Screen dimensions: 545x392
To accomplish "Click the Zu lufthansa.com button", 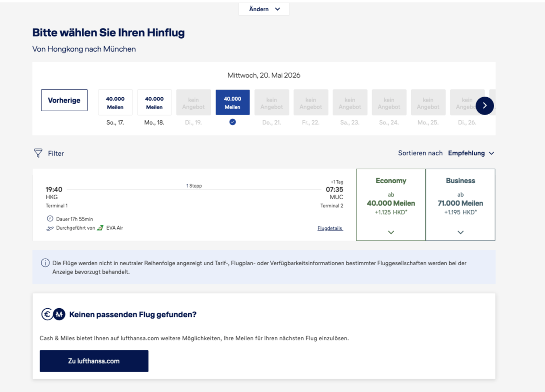I will click(x=94, y=361).
